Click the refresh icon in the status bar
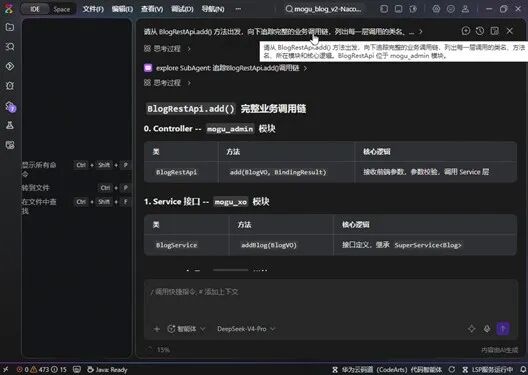 coord(452,370)
